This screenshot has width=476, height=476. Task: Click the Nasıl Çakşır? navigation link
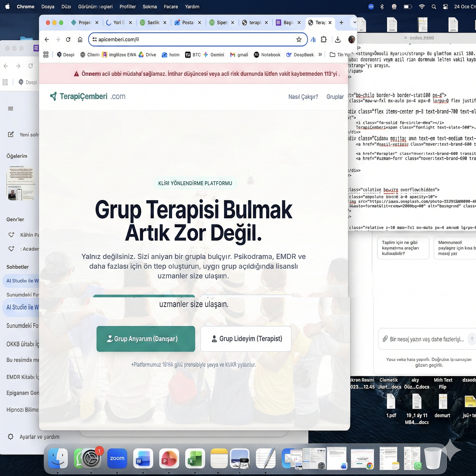303,97
